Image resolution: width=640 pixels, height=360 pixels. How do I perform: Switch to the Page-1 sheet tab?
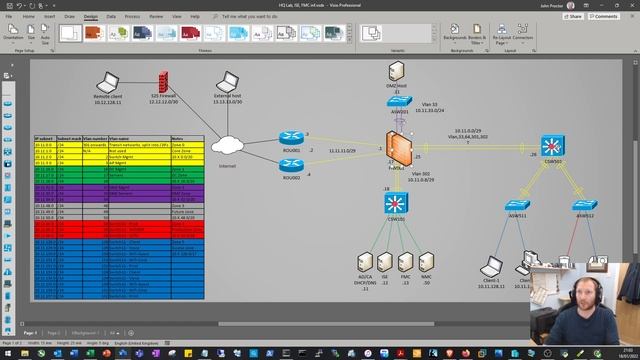tap(30, 333)
